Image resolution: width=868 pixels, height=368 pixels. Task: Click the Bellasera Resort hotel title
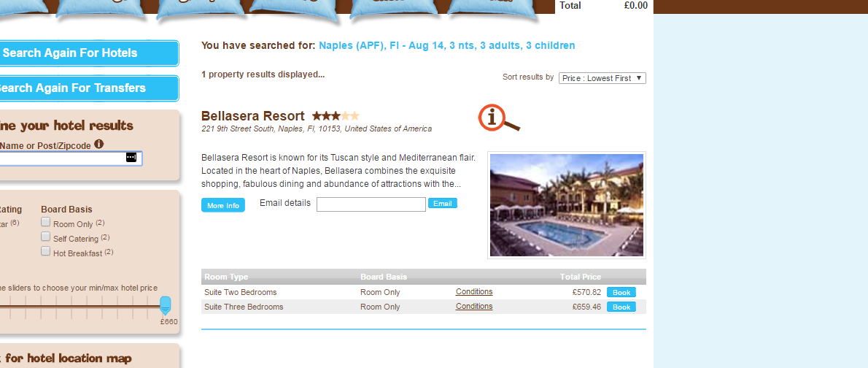click(x=253, y=116)
